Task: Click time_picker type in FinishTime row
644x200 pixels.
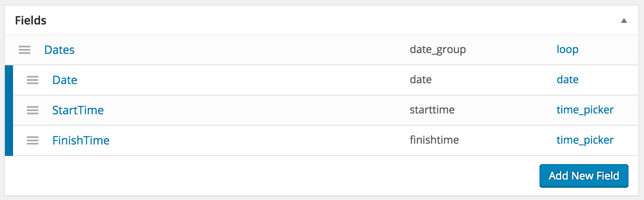Action: click(585, 140)
